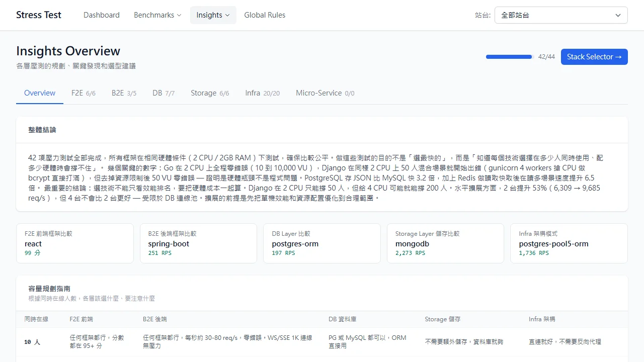The height and width of the screenshot is (362, 644).
Task: Open the Micro-Service tab
Action: pos(325,93)
